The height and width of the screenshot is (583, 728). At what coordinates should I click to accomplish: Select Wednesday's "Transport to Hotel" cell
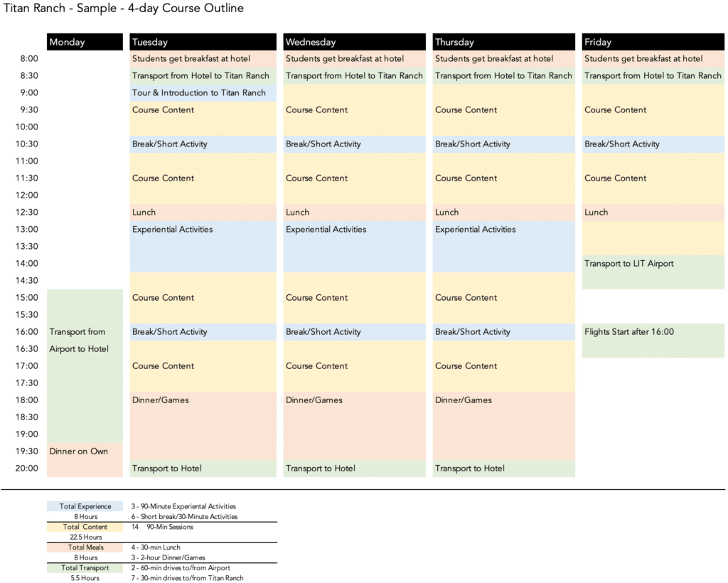pyautogui.click(x=354, y=469)
